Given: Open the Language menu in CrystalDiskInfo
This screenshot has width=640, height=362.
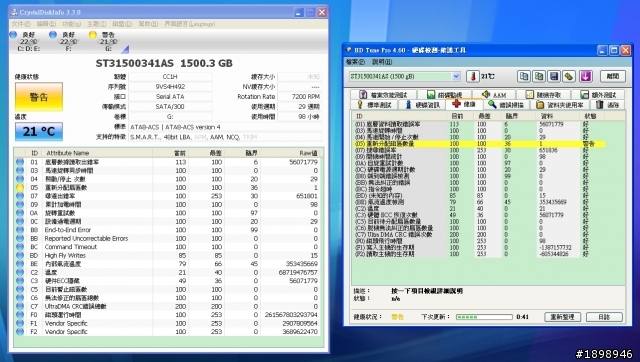Looking at the screenshot, I should click(x=189, y=24).
